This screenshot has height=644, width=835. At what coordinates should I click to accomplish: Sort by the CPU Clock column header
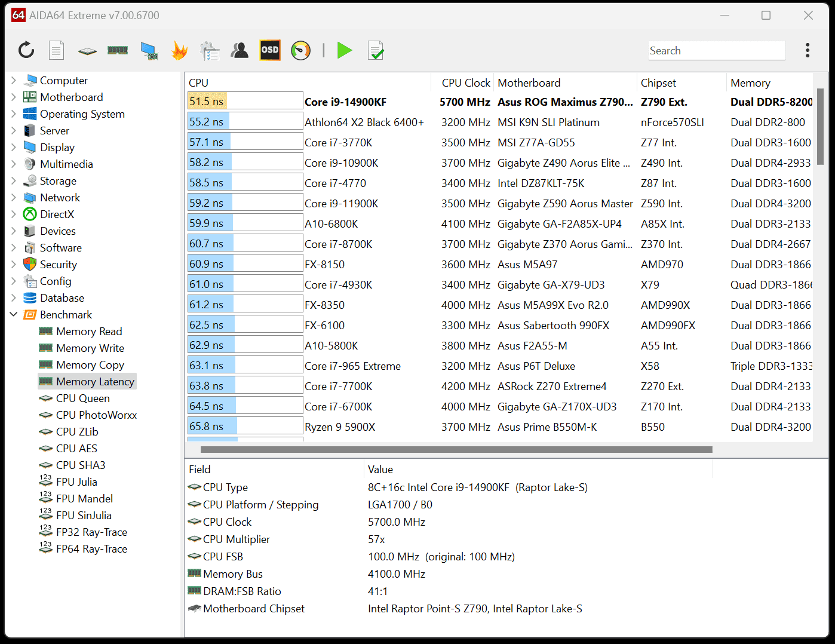463,82
